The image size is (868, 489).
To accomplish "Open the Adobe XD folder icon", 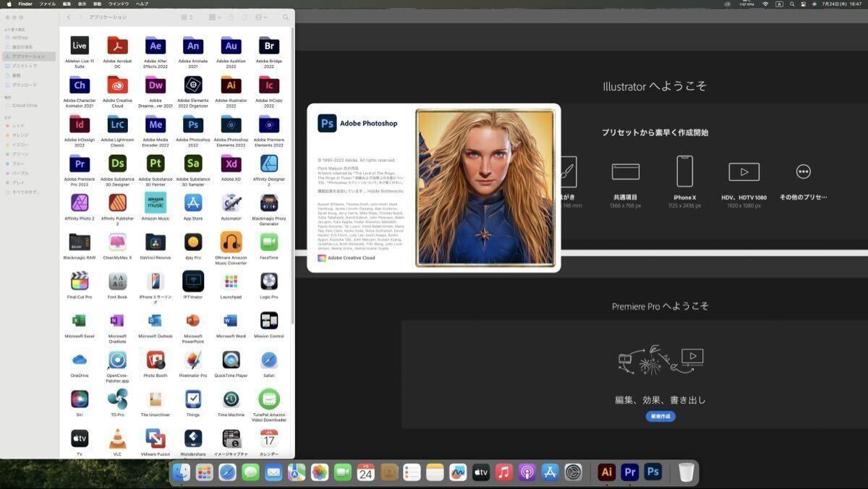I will pyautogui.click(x=231, y=163).
